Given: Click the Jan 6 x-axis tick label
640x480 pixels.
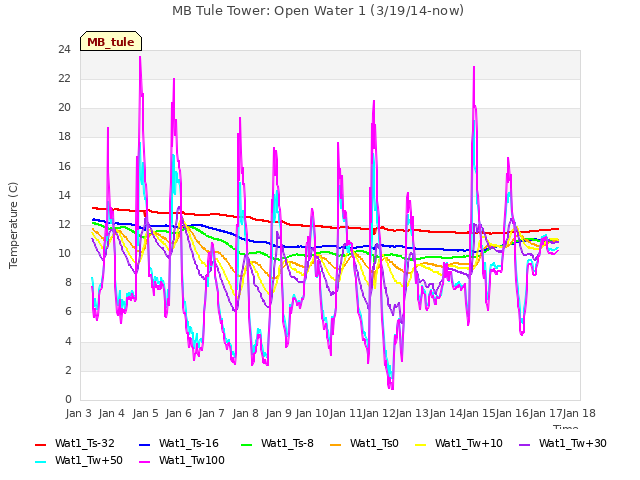Looking at the screenshot, I should pos(178,413).
